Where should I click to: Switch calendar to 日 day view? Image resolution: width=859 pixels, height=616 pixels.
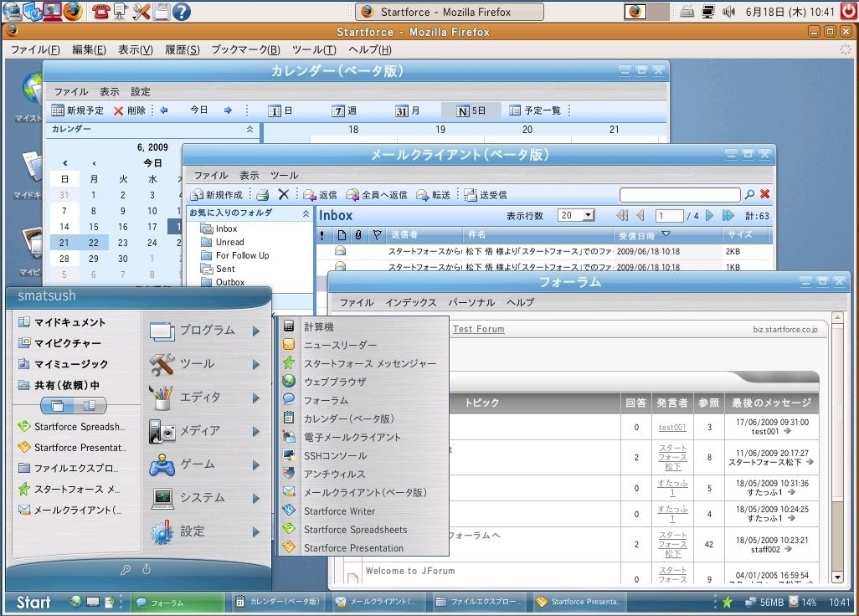[280, 110]
